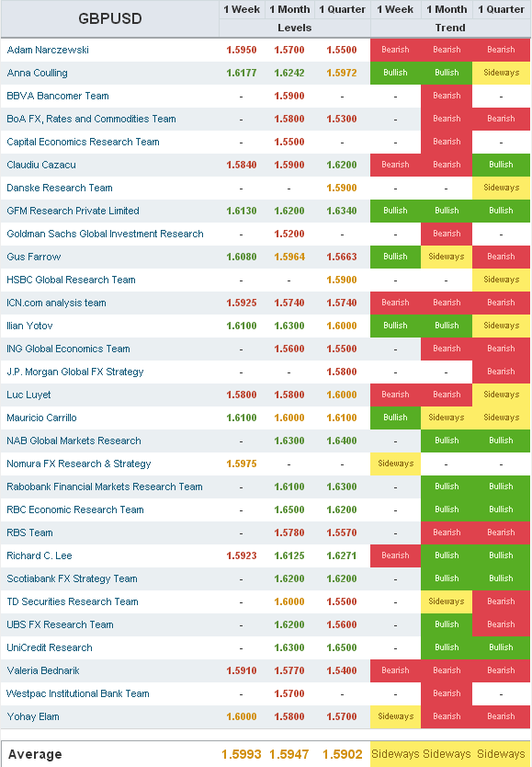Open Nomura FX Research & Strategy link
Viewport: 532px width, 767px height.
click(79, 464)
